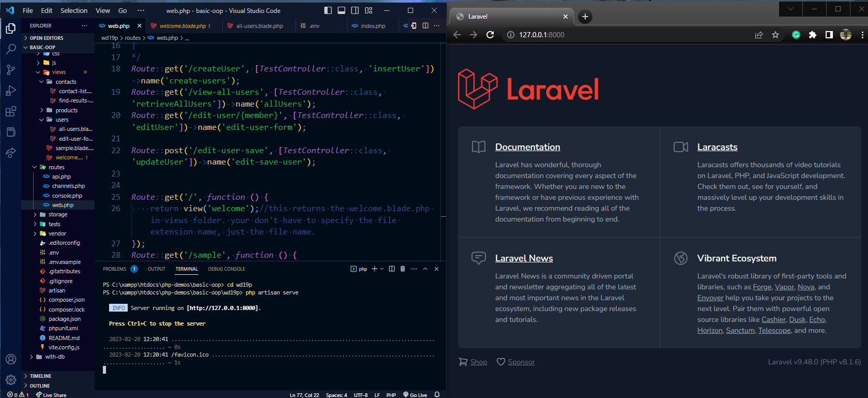Expand the Timeline section
The height and width of the screenshot is (398, 868).
coord(58,376)
